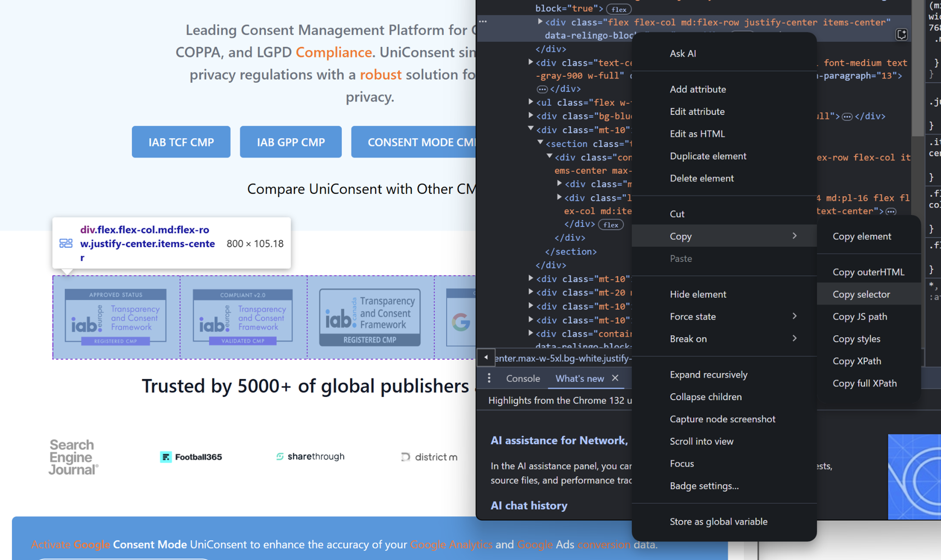Click the IAB Canada Registered CMP badge

click(370, 317)
